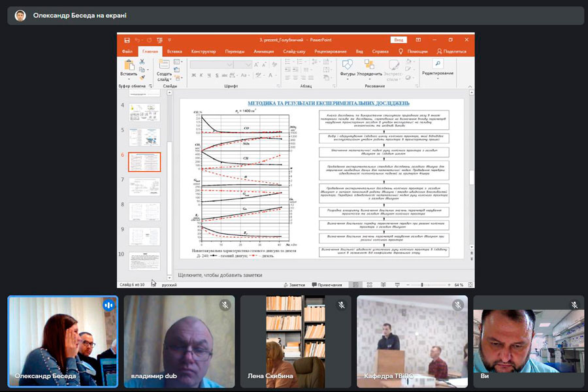
Task: Click the numbered list icon
Action: (300, 61)
